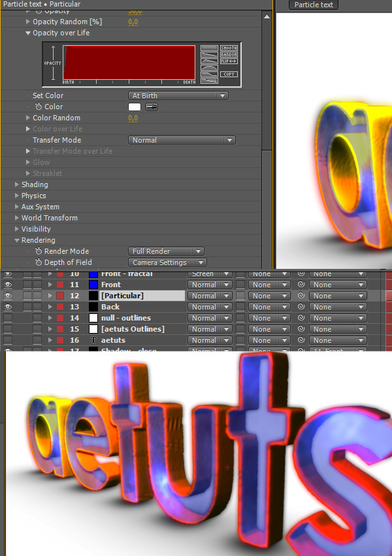Screen dimensions: 392x556
Task: Select the null - outlines layer name
Action: 126,318
